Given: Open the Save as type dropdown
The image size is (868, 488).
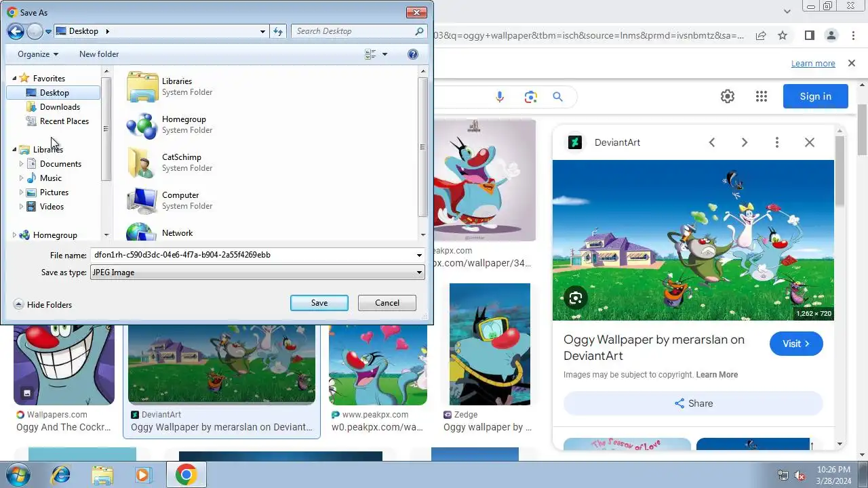Looking at the screenshot, I should tap(420, 272).
